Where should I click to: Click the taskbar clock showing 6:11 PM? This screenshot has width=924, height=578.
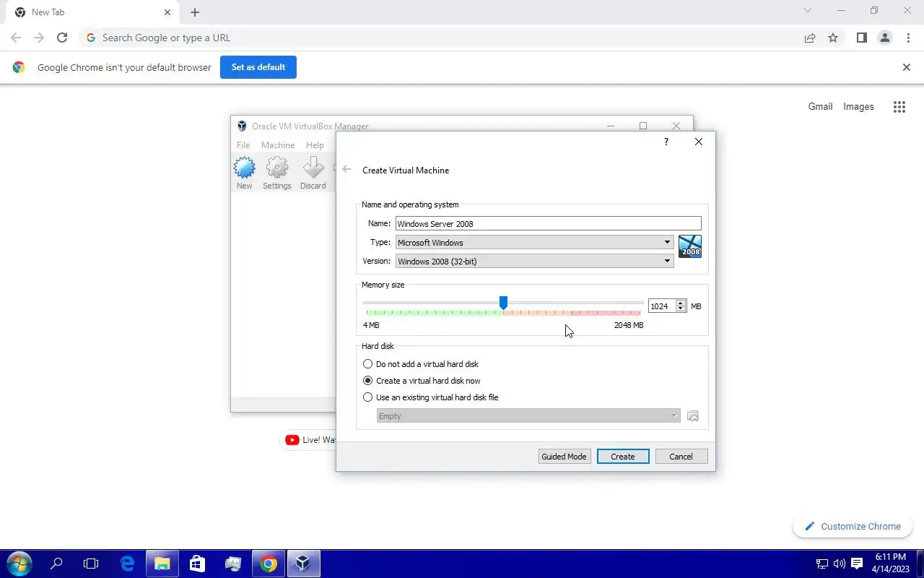(x=891, y=564)
